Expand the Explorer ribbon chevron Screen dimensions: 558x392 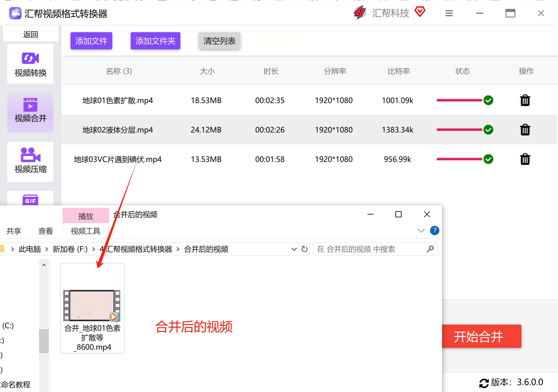tap(421, 230)
